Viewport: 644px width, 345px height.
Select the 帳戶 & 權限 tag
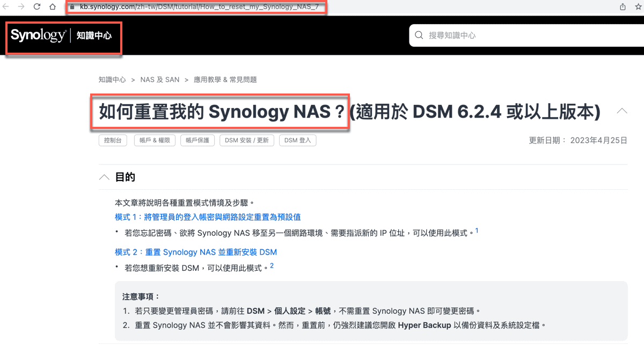[x=155, y=140]
